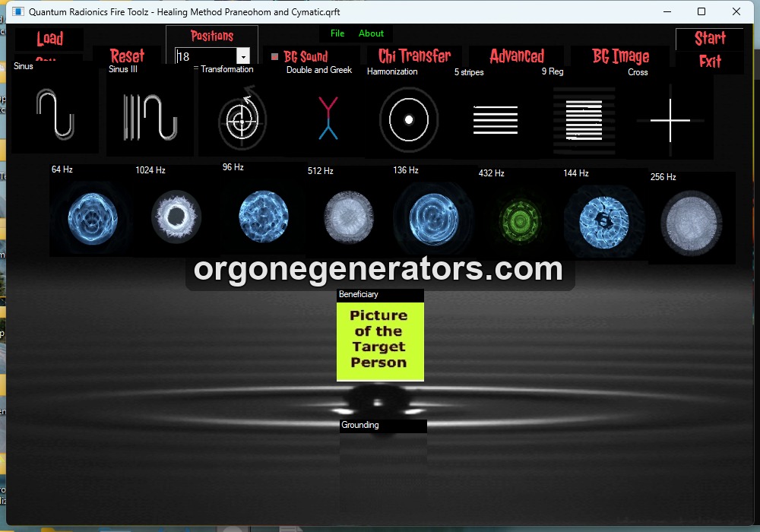Click the '136 Hz' label
This screenshot has height=532, width=760.
pos(406,170)
